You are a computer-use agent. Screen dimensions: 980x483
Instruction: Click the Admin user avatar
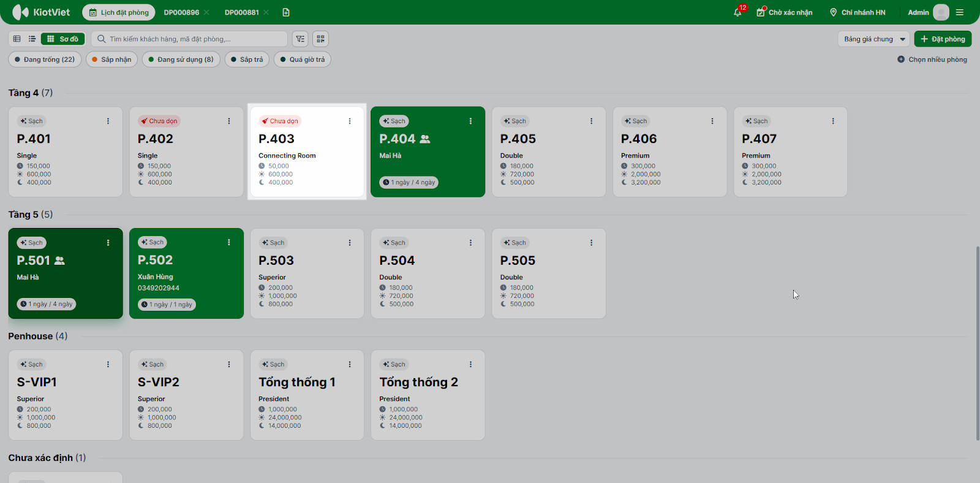[941, 12]
